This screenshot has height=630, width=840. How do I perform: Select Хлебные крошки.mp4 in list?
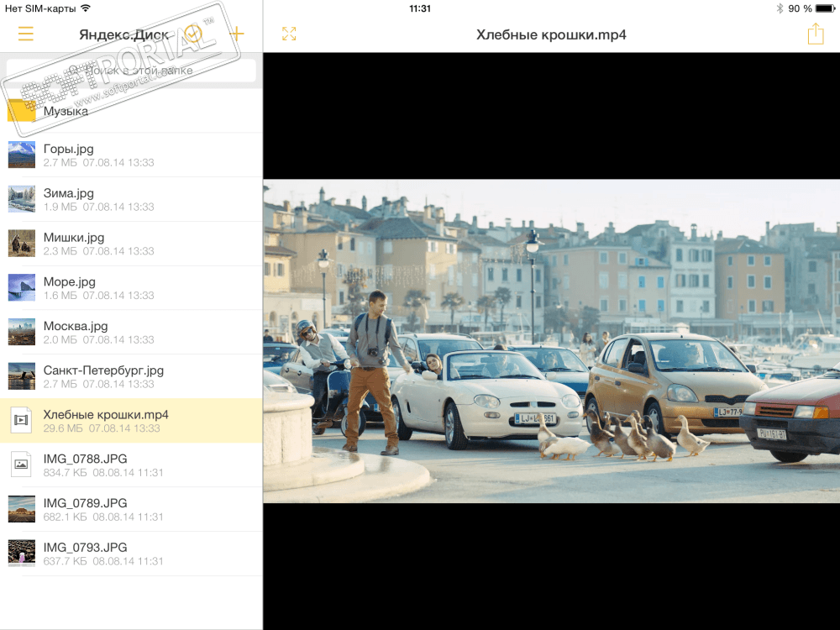click(131, 421)
